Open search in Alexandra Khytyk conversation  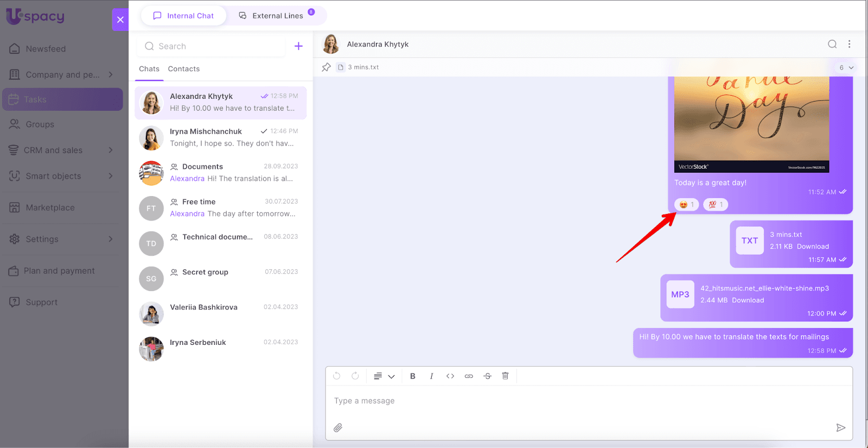point(832,45)
